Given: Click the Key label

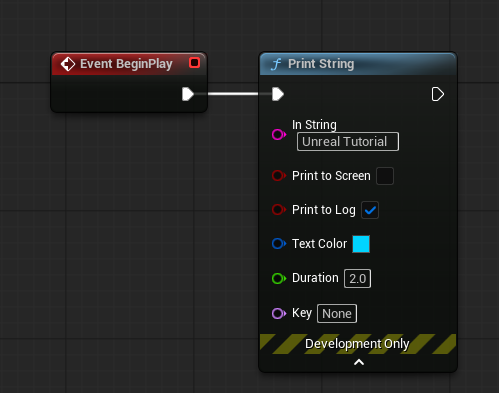Looking at the screenshot, I should 302,313.
